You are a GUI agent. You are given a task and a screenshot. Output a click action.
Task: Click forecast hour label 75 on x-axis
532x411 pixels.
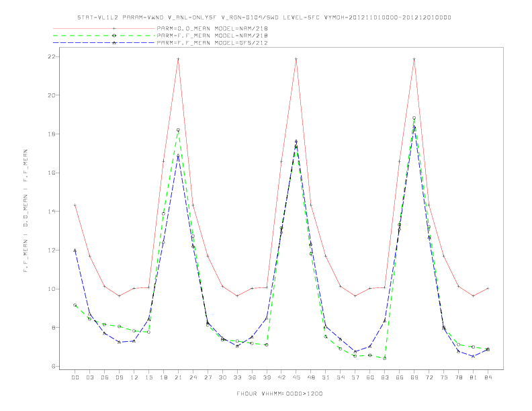click(444, 377)
